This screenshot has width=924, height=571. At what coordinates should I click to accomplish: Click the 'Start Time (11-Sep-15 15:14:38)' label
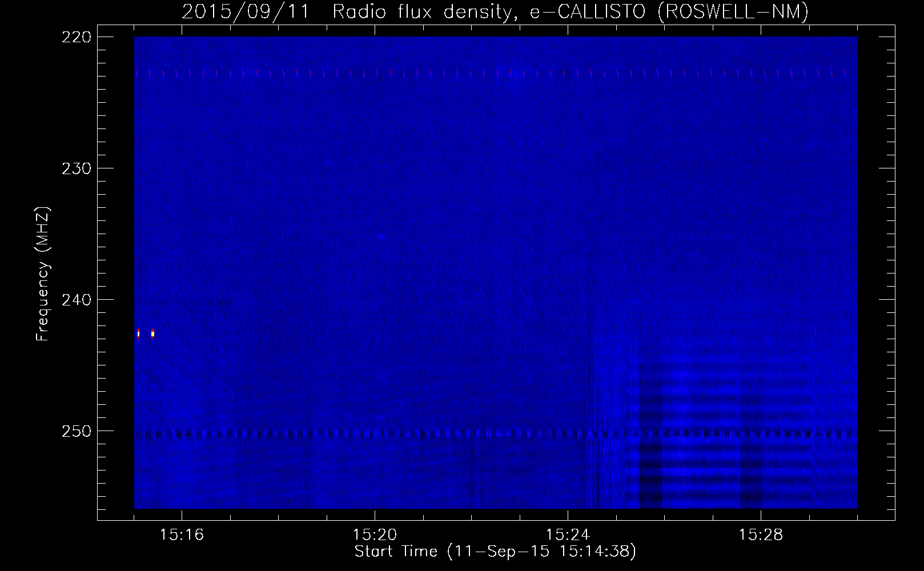point(495,552)
